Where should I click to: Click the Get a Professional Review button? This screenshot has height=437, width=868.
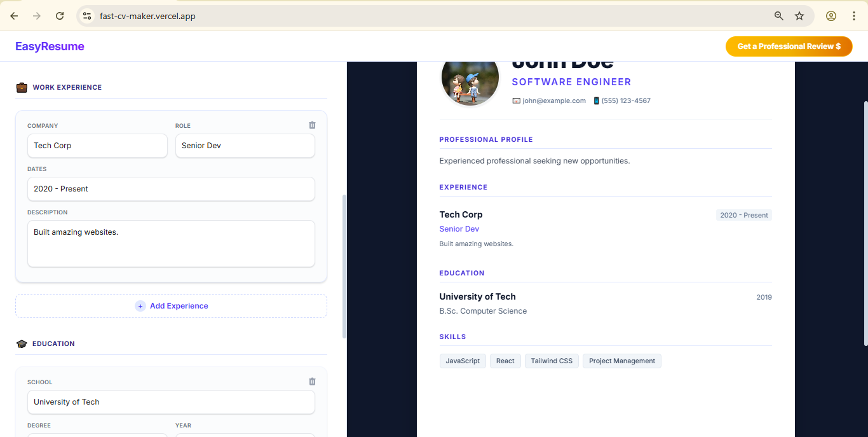point(789,46)
